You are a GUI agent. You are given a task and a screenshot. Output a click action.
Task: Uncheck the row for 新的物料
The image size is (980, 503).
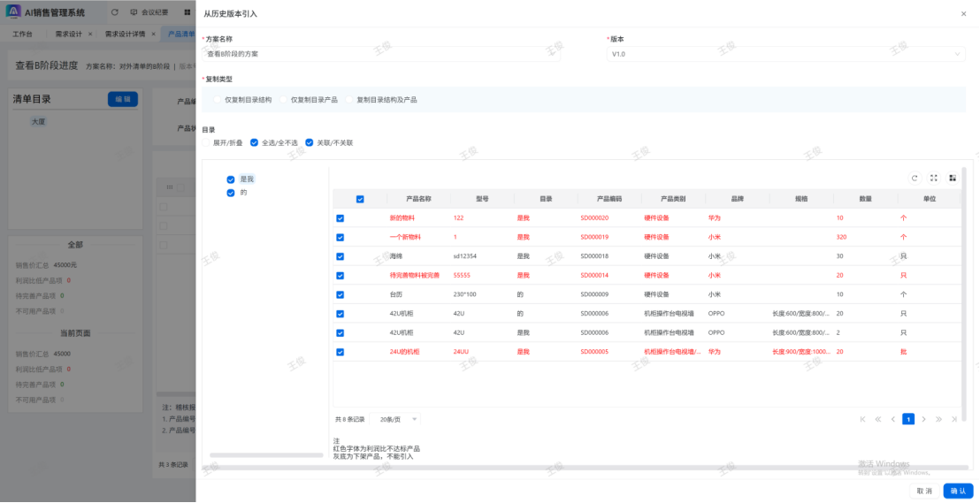tap(340, 218)
